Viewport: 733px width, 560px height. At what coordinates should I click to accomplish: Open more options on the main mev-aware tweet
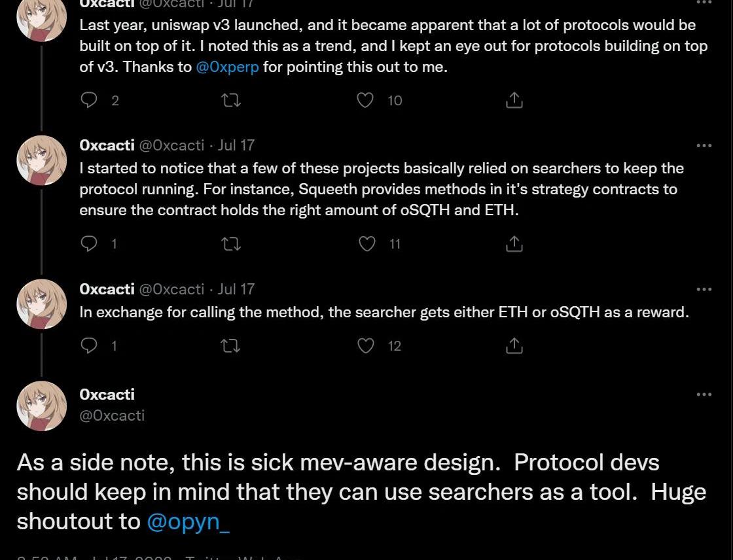[704, 394]
